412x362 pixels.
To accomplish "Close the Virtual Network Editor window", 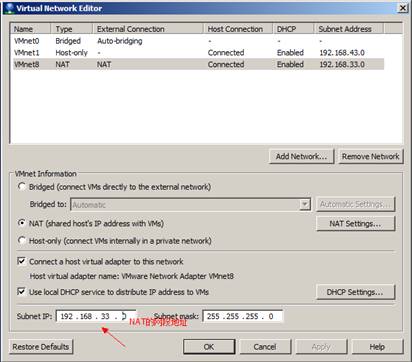I will [x=403, y=8].
